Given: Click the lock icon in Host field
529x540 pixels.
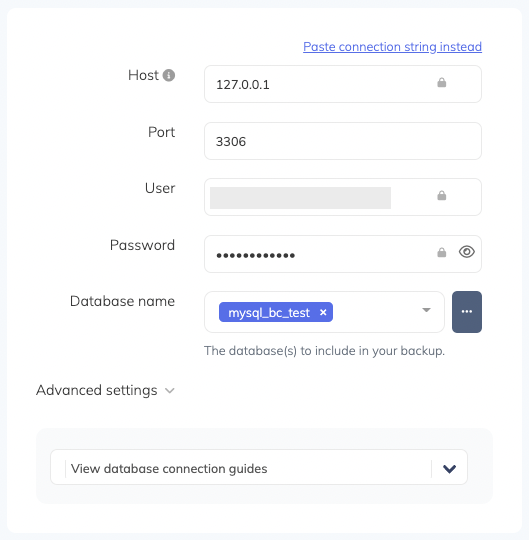Looking at the screenshot, I should click(442, 83).
